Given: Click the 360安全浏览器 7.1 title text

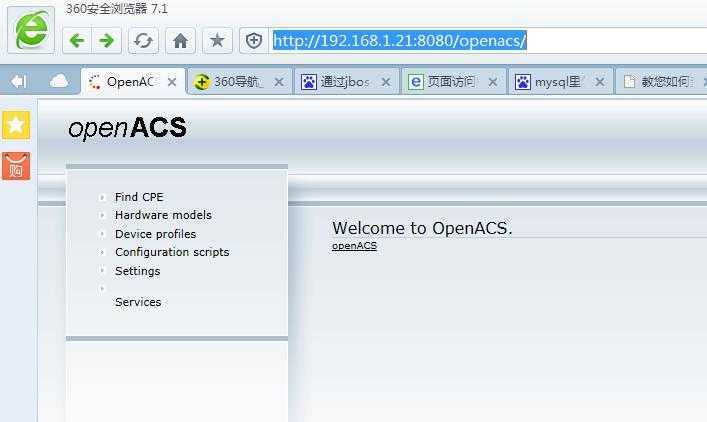Looking at the screenshot, I should pyautogui.click(x=117, y=9).
